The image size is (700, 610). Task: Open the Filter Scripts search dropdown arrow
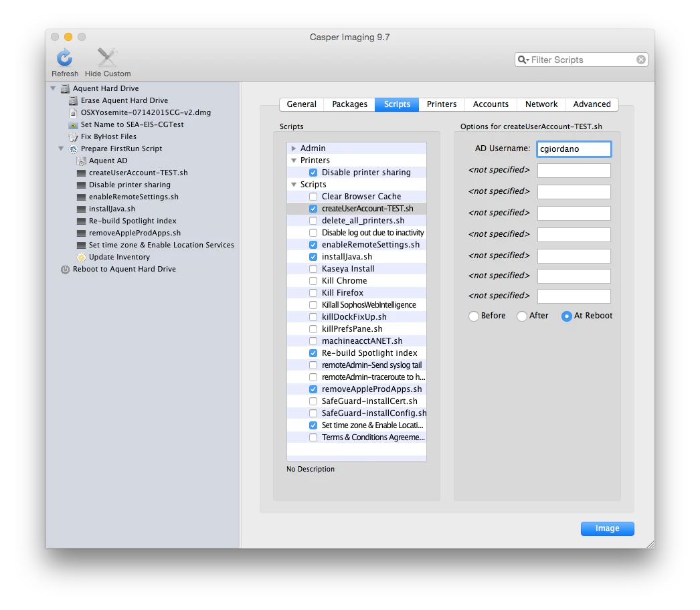pos(527,60)
